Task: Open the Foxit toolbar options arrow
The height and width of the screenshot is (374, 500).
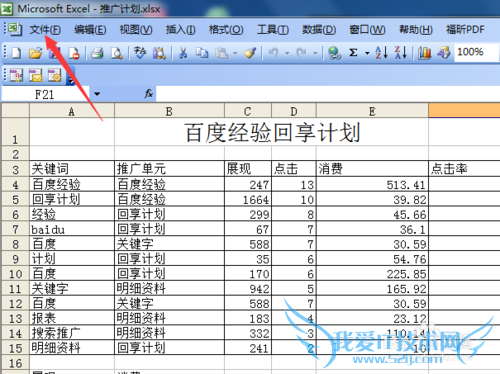Action: tap(71, 76)
